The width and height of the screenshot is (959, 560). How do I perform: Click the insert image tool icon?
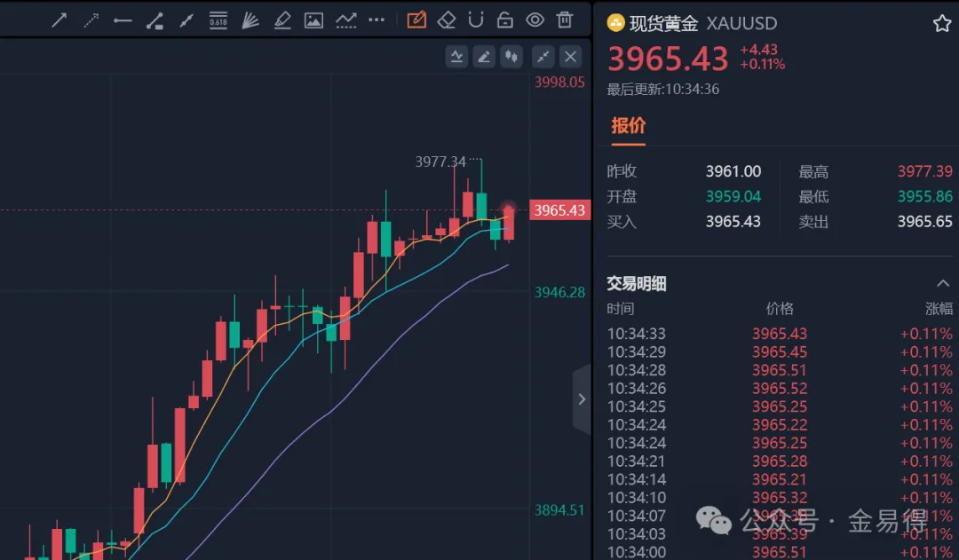[x=313, y=20]
